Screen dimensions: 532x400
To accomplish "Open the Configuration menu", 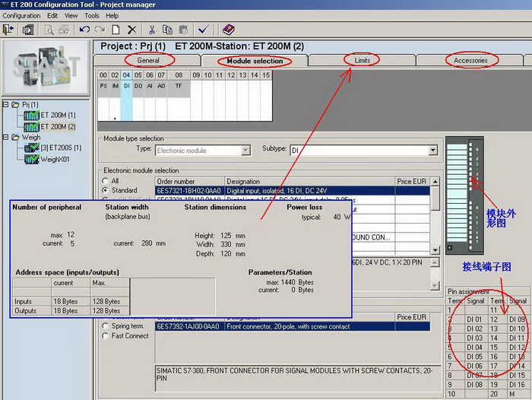I will pyautogui.click(x=21, y=15).
